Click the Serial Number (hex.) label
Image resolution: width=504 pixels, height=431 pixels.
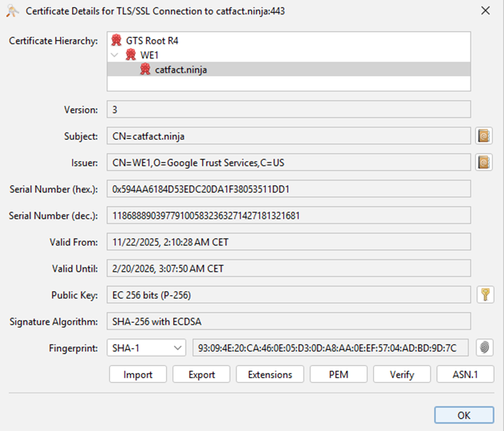click(54, 189)
